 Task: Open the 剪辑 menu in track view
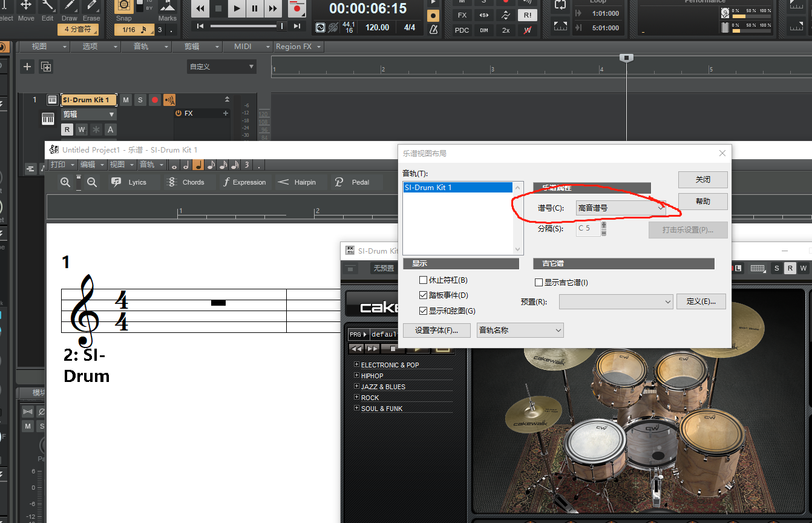click(x=197, y=47)
